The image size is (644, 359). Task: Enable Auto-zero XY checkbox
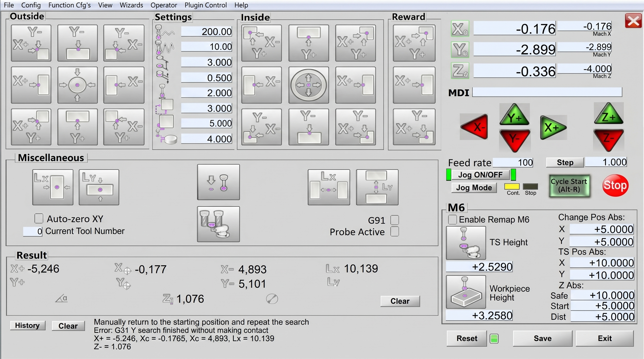39,218
